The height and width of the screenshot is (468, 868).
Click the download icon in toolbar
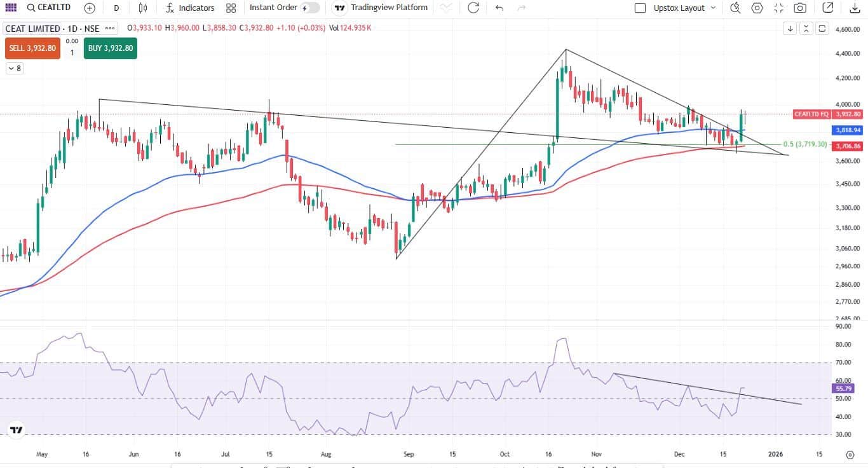pos(854,8)
